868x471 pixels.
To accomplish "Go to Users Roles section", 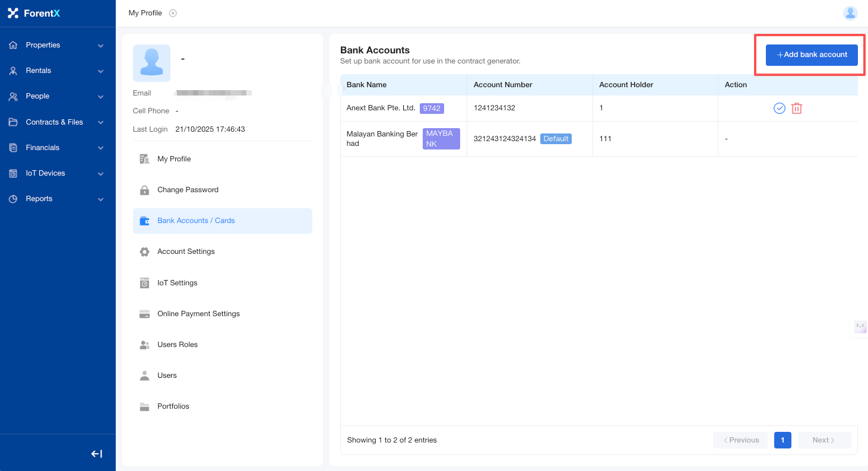I will coord(177,345).
